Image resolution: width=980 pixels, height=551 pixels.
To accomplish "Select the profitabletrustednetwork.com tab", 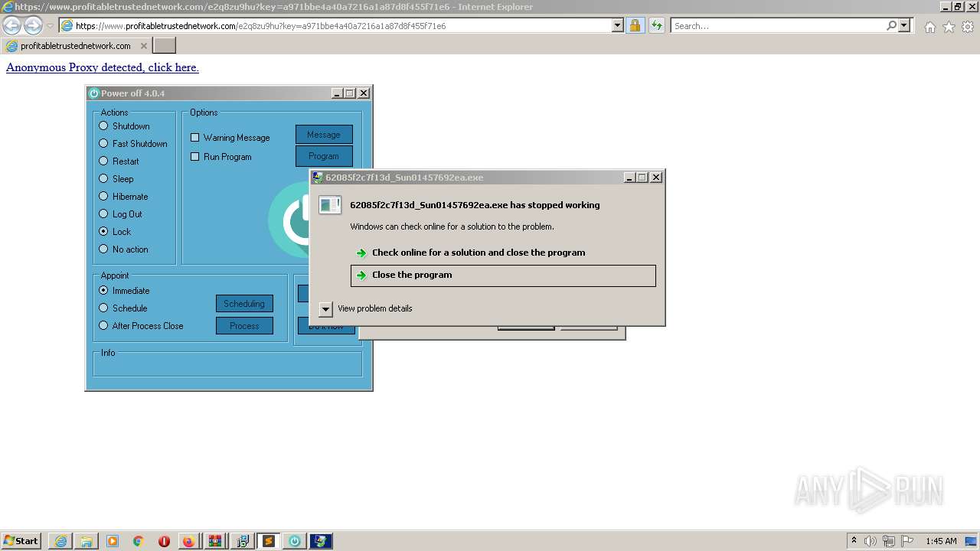I will [76, 46].
